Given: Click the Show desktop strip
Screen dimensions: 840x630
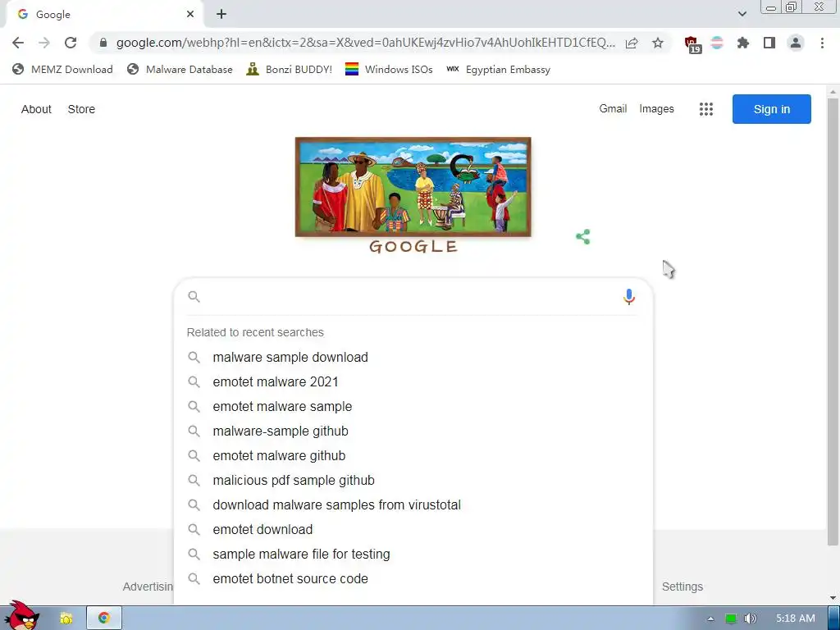Looking at the screenshot, I should click(x=834, y=619).
